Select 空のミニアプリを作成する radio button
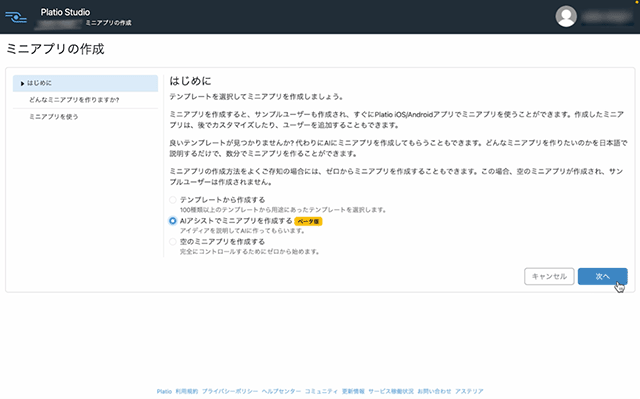 (x=173, y=242)
